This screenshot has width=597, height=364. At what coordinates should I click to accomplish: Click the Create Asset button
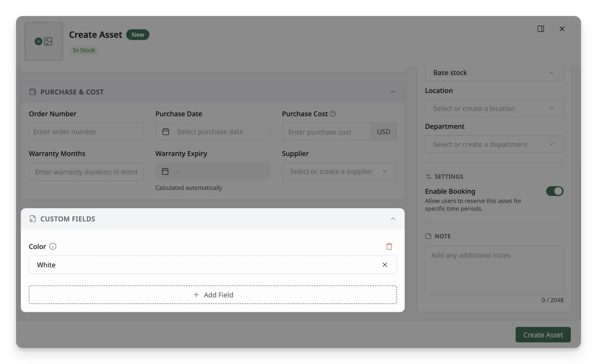543,334
